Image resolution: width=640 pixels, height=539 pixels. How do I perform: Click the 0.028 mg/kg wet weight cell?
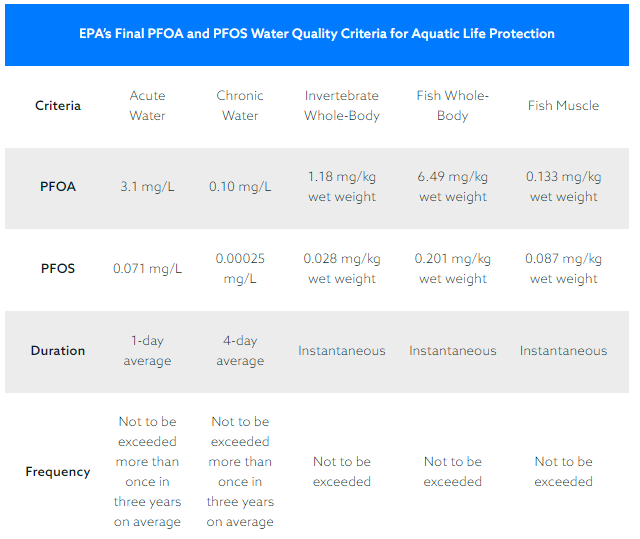(x=342, y=269)
